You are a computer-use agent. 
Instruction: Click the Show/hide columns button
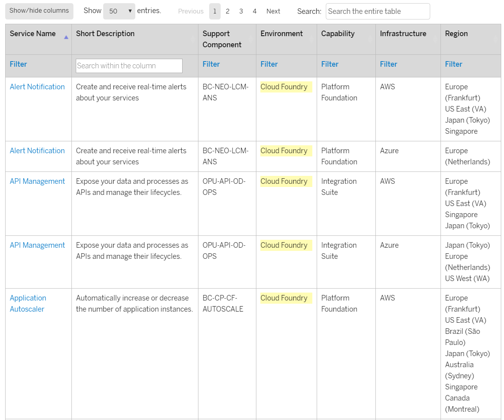click(39, 11)
